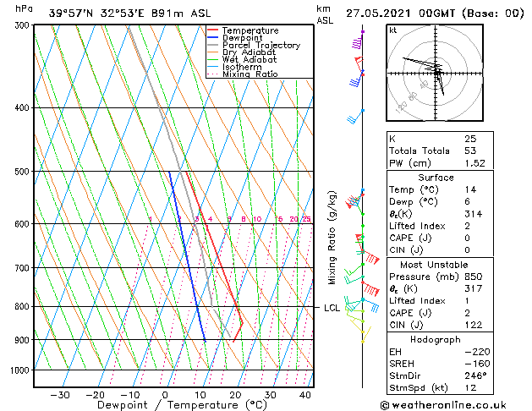
Task: Click the gray Parcel Trajectory legend line
Action: (213, 45)
